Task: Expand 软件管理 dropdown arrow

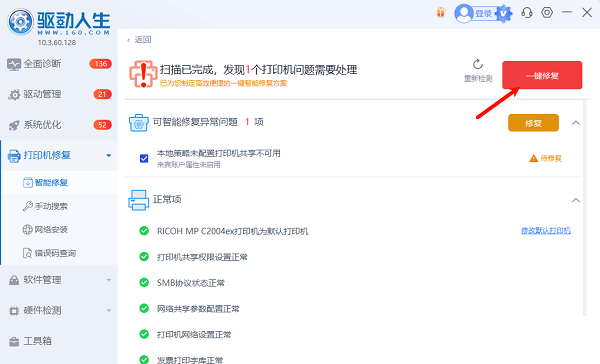Action: pos(109,280)
